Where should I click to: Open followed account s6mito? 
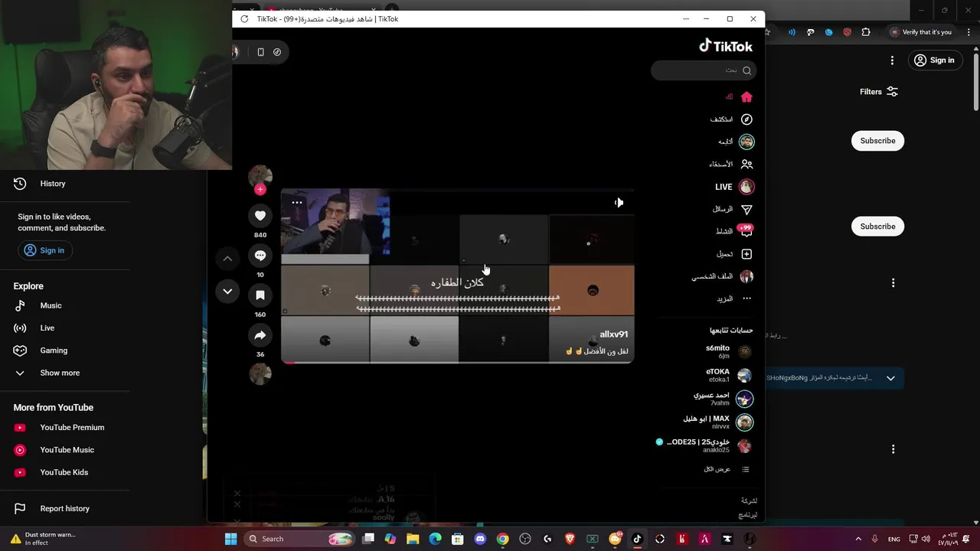(x=728, y=352)
